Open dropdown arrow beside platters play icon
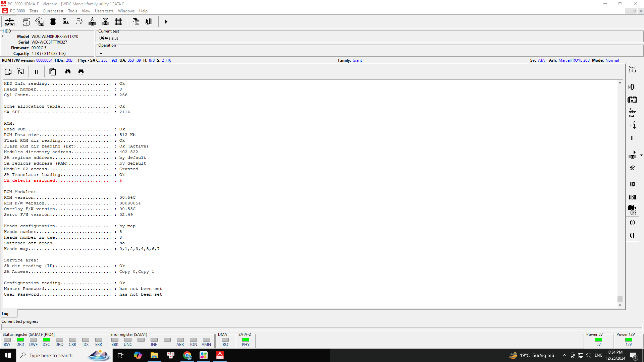Image resolution: width=644 pixels, height=362 pixels. (x=641, y=155)
